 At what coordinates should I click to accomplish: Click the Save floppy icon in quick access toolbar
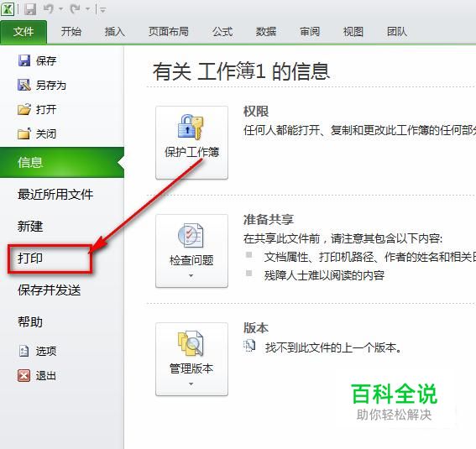click(30, 9)
